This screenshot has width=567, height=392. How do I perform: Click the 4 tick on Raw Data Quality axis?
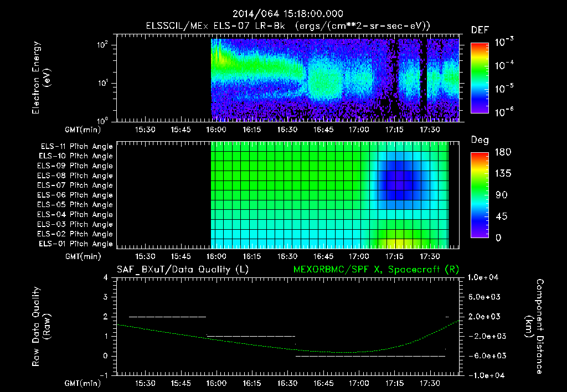pos(106,278)
